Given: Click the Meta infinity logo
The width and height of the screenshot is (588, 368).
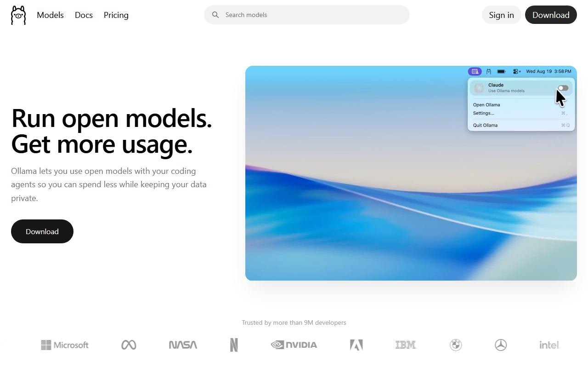Looking at the screenshot, I should click(129, 345).
